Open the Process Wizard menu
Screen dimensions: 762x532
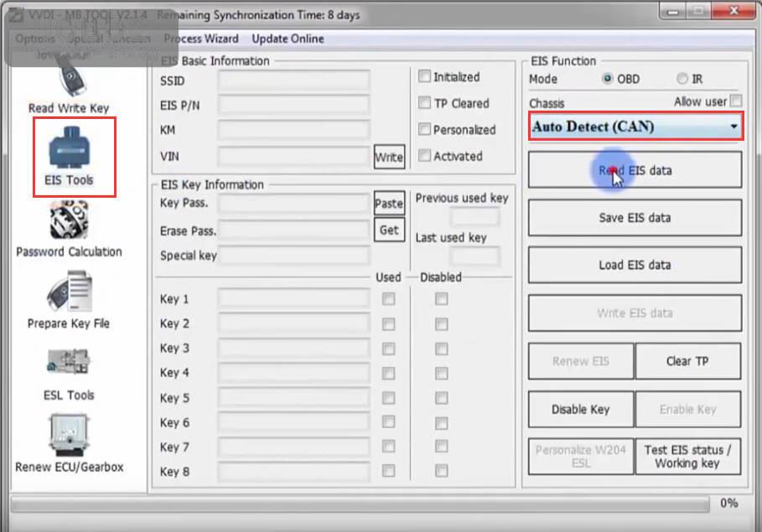(x=200, y=39)
